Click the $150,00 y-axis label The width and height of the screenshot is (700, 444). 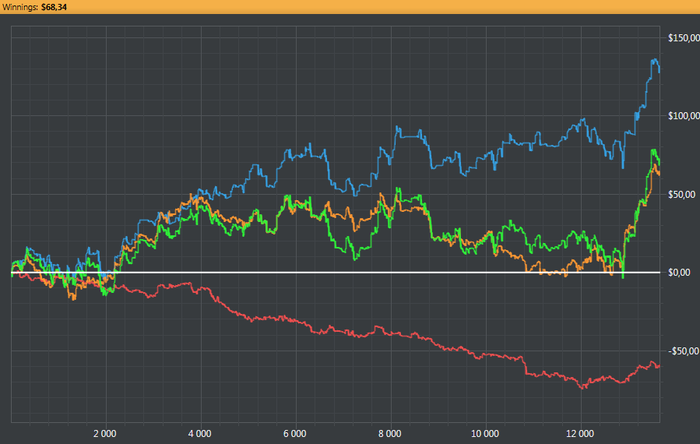pos(684,38)
